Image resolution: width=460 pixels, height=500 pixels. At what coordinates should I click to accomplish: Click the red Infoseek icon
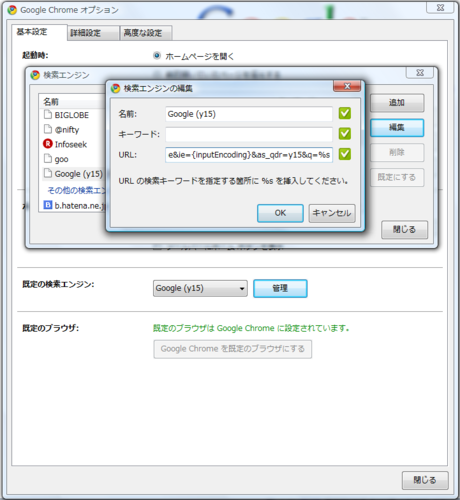point(48,144)
